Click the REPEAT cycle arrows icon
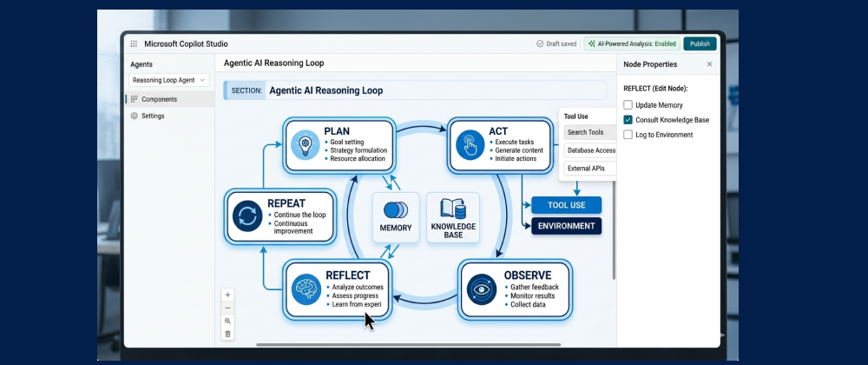The image size is (868, 365). (x=247, y=216)
